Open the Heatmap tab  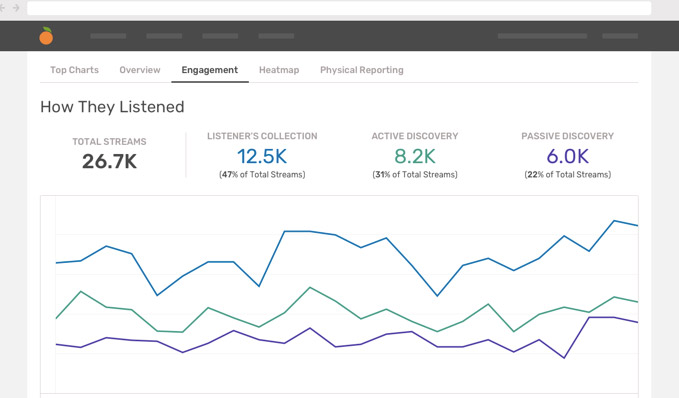pyautogui.click(x=279, y=70)
